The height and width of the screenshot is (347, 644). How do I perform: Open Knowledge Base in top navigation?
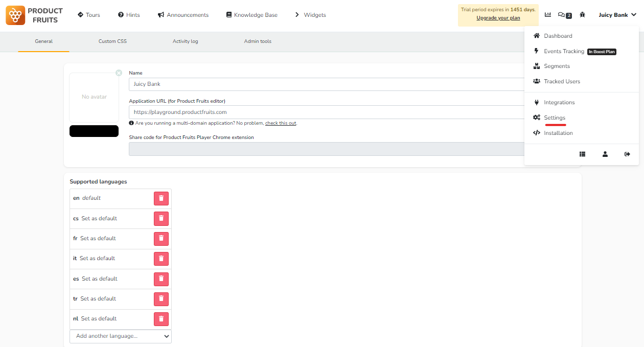pos(252,15)
